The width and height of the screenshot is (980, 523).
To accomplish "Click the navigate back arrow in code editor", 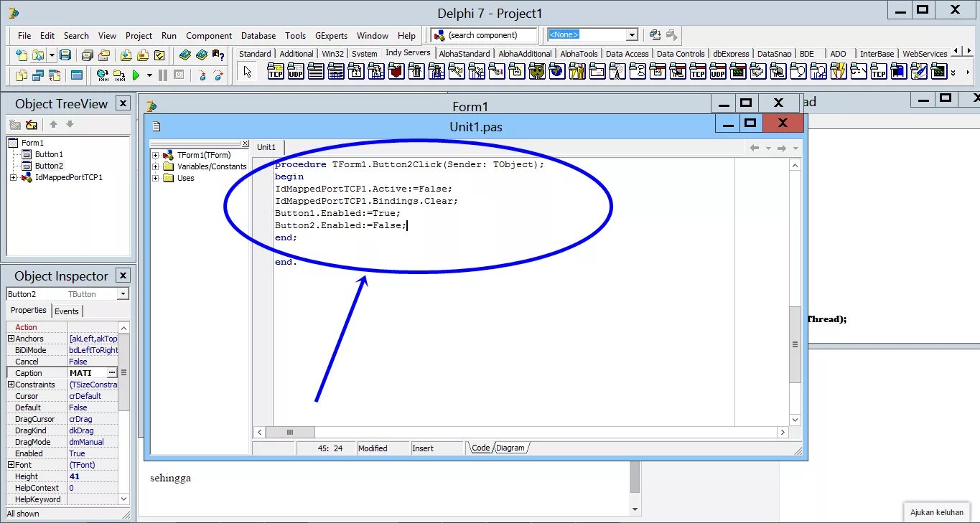I will click(x=754, y=148).
